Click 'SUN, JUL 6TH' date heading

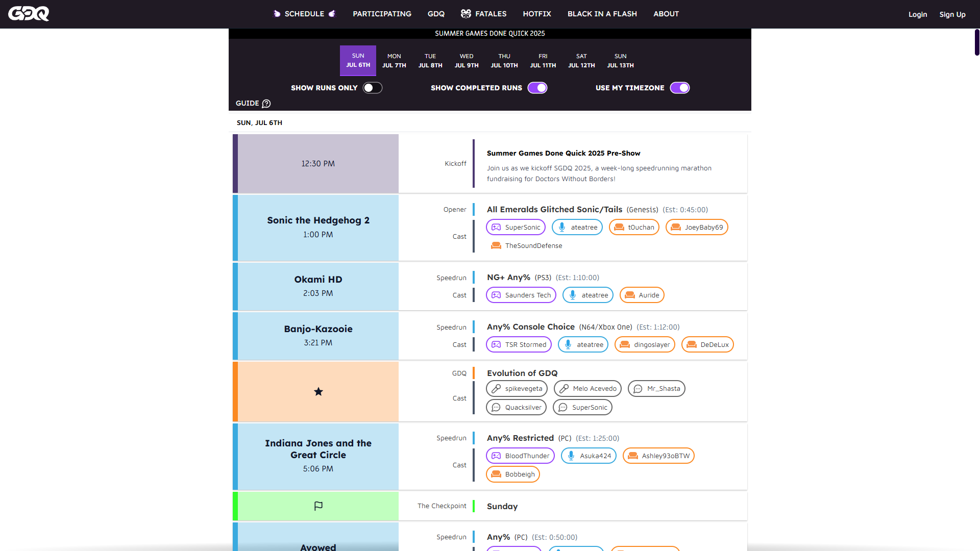259,122
